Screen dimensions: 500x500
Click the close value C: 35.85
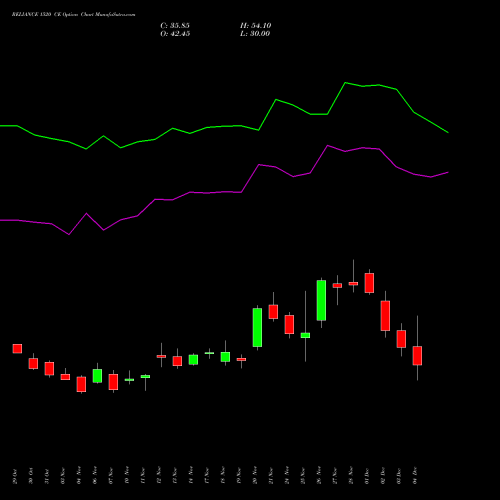click(175, 26)
